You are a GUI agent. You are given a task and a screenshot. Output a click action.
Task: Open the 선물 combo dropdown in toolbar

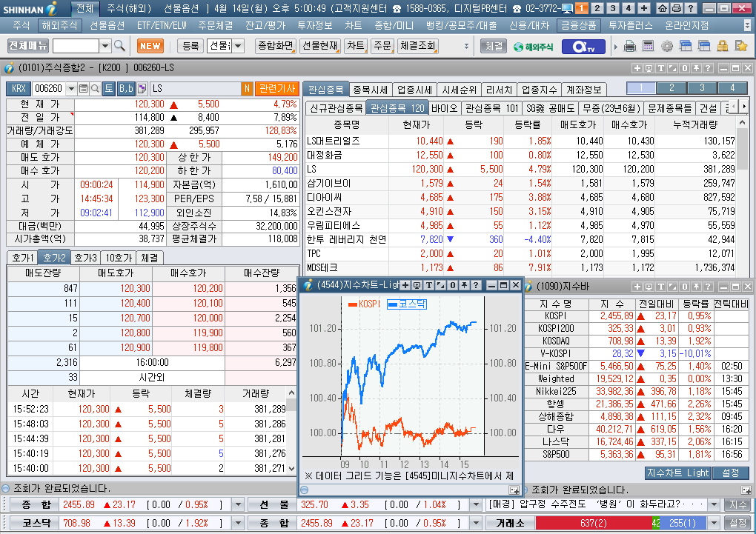[238, 46]
